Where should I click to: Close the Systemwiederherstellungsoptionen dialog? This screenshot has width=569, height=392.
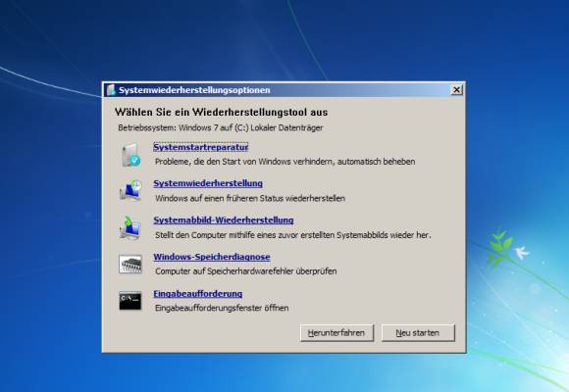tap(456, 90)
